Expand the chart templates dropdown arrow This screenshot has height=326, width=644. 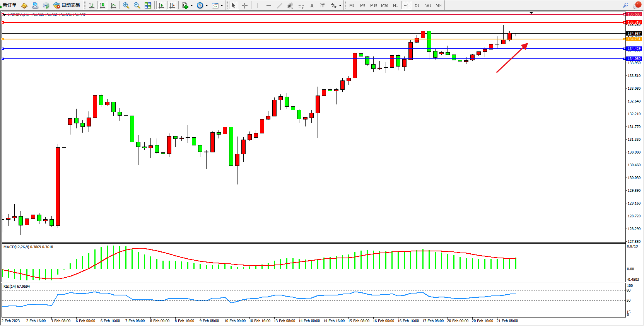pos(222,5)
